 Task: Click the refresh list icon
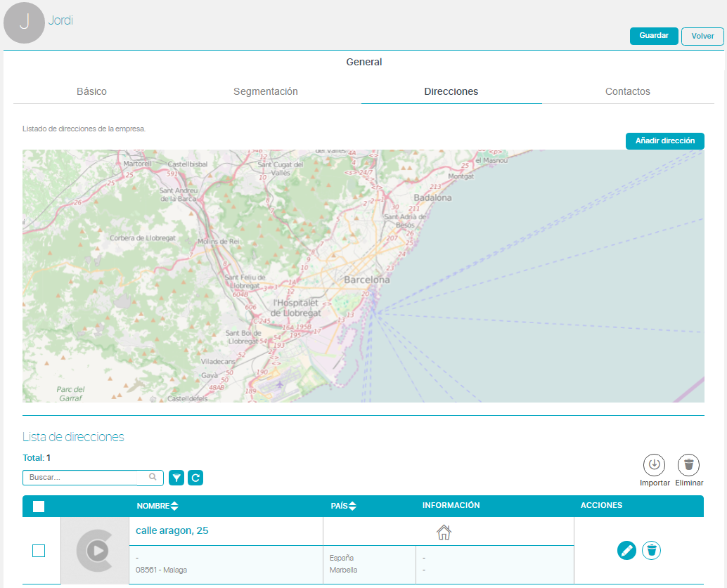pos(196,478)
